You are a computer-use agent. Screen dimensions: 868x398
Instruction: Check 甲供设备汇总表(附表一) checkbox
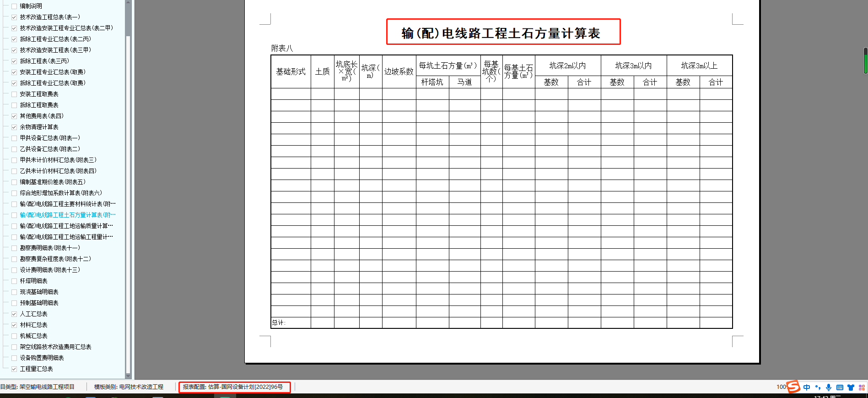point(14,138)
